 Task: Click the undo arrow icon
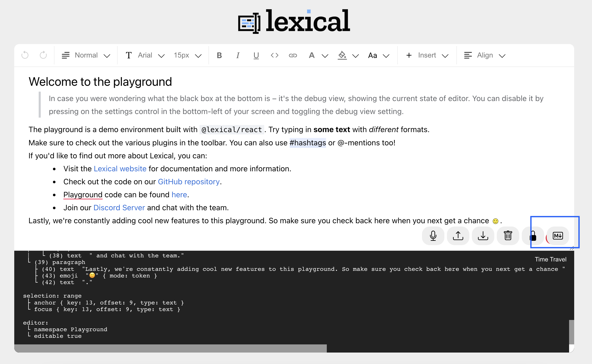[x=25, y=55]
